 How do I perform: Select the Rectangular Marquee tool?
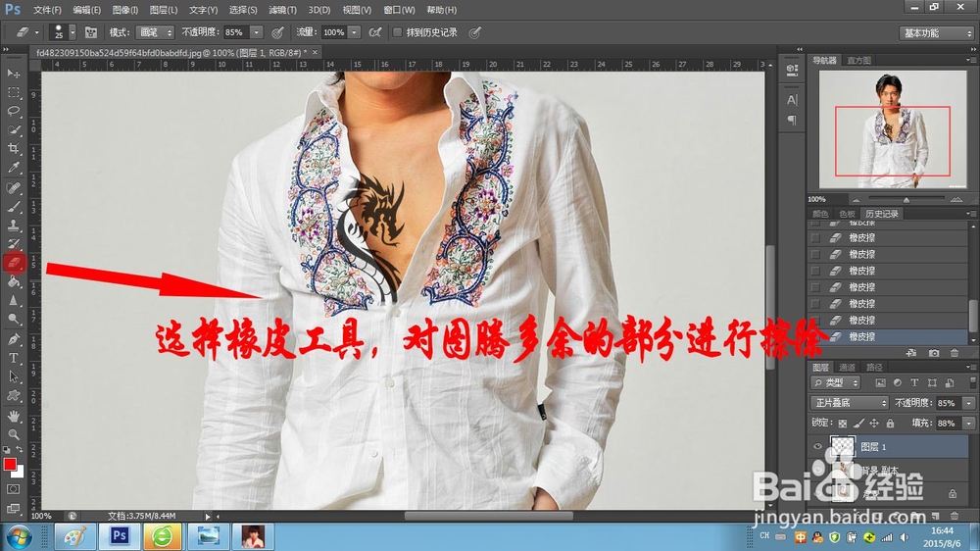pos(13,92)
